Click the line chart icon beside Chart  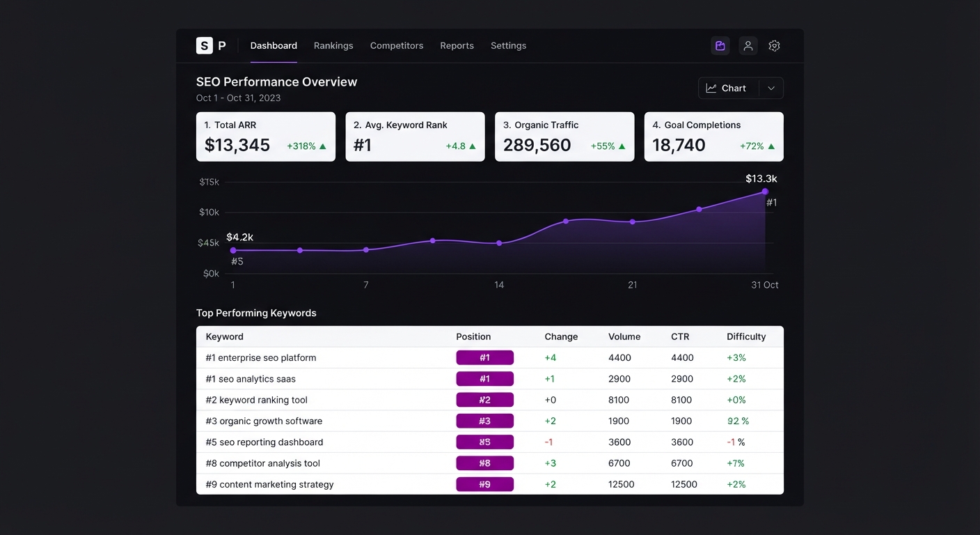click(711, 88)
